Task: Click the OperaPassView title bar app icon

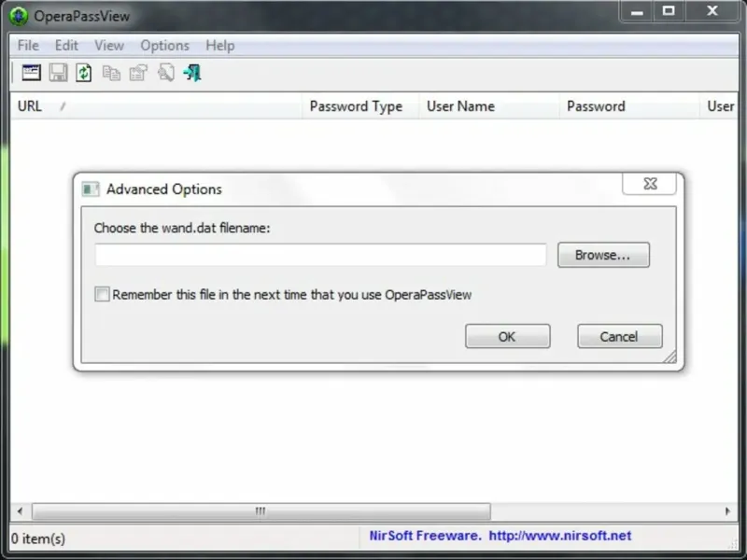Action: coord(19,16)
